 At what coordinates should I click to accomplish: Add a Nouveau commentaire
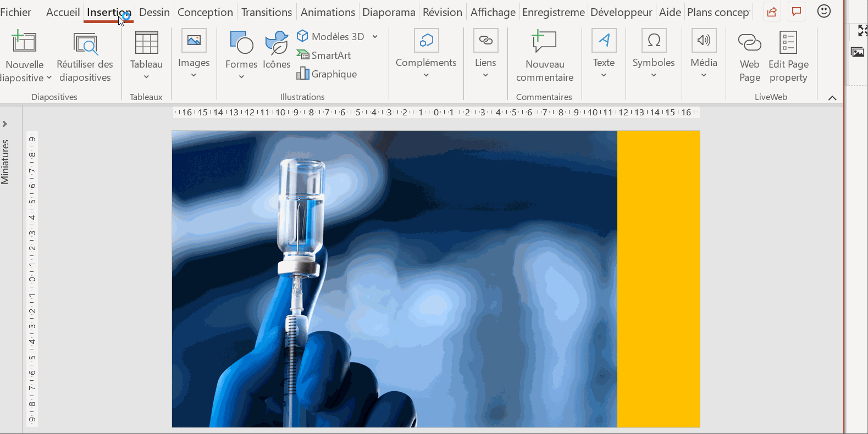pos(544,55)
